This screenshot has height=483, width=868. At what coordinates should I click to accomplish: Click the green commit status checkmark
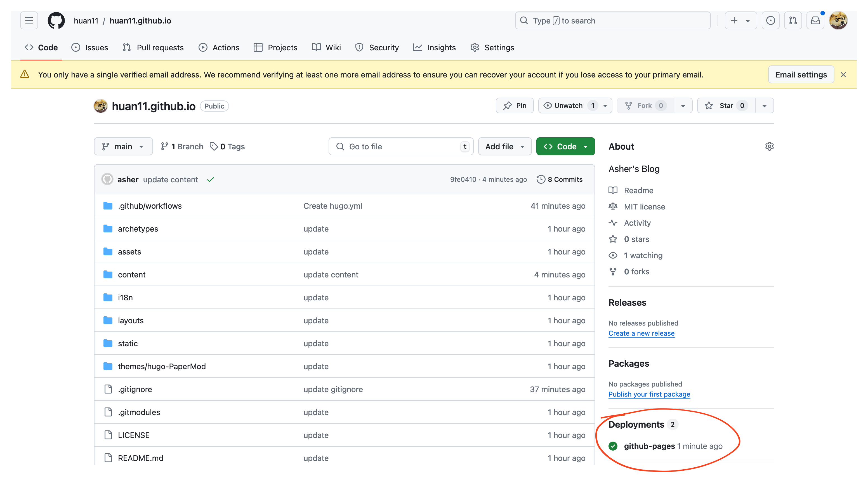pyautogui.click(x=211, y=179)
